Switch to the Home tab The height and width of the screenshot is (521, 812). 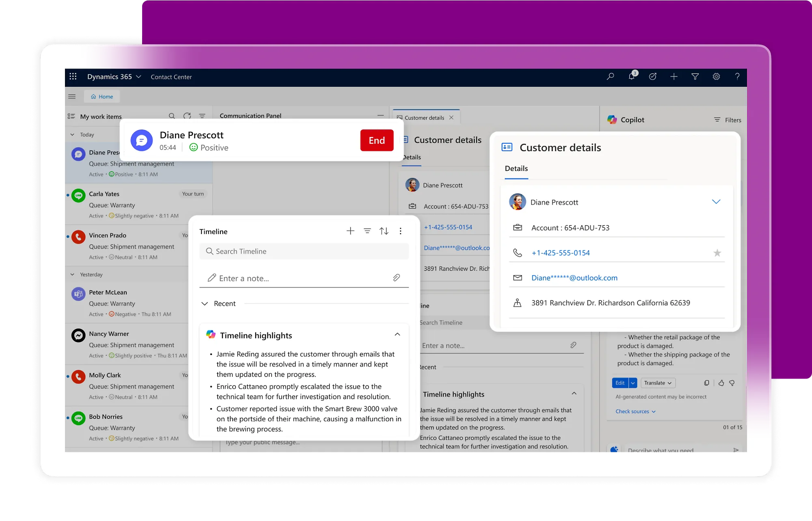(102, 97)
